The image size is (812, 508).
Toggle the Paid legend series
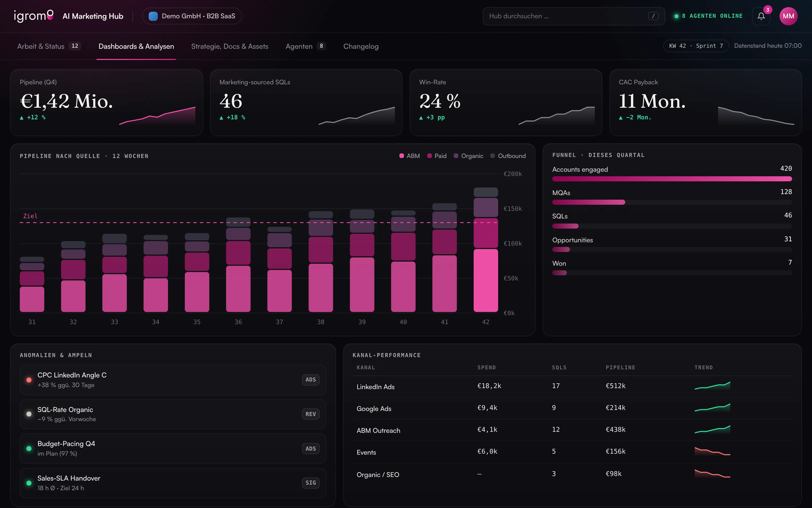point(437,156)
